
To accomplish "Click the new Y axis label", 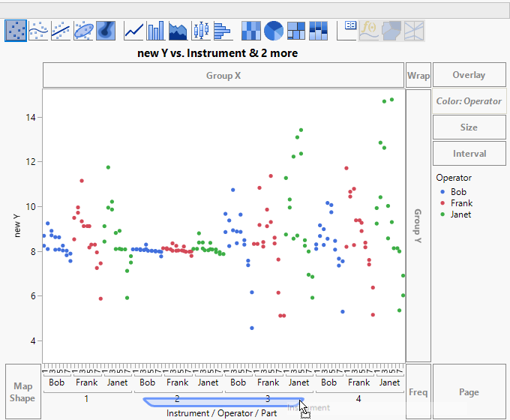I will (x=18, y=226).
